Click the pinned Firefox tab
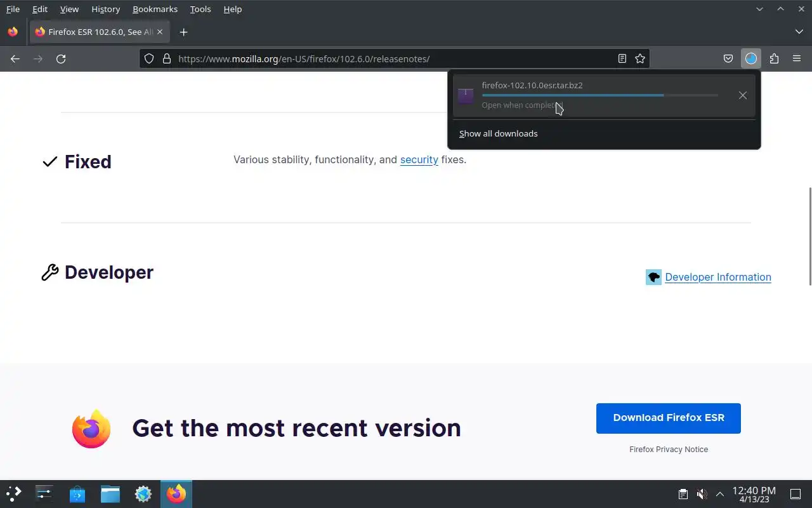 click(13, 32)
